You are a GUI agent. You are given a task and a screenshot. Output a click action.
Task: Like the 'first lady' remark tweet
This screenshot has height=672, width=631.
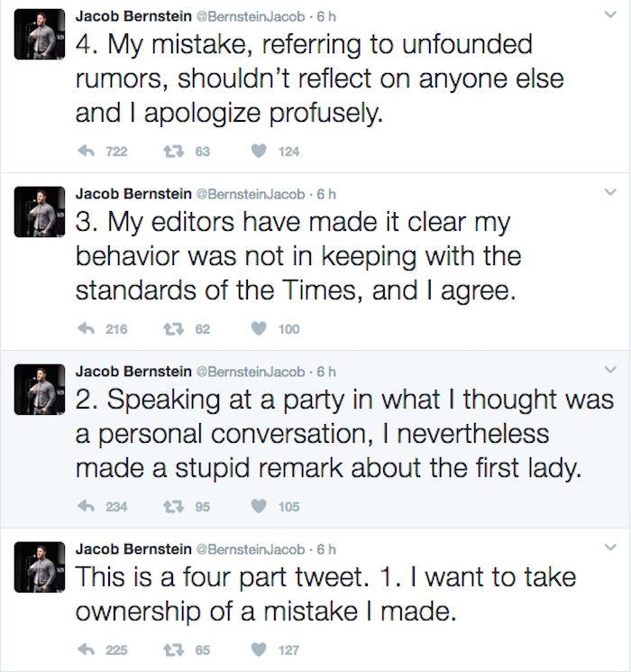(x=259, y=506)
